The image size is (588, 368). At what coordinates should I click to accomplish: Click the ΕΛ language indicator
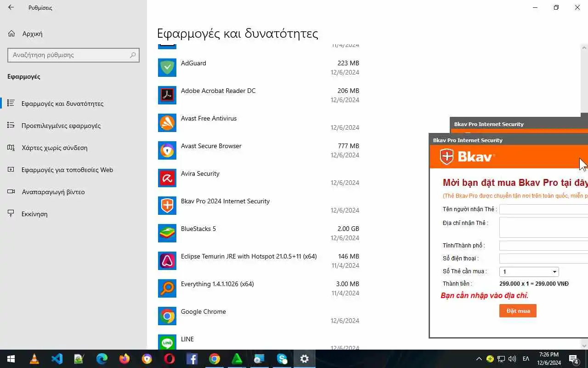click(526, 359)
